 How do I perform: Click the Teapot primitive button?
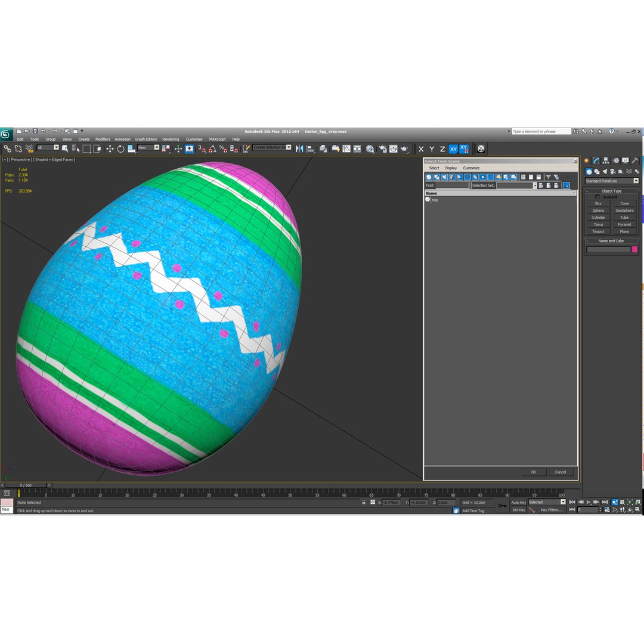coord(598,231)
